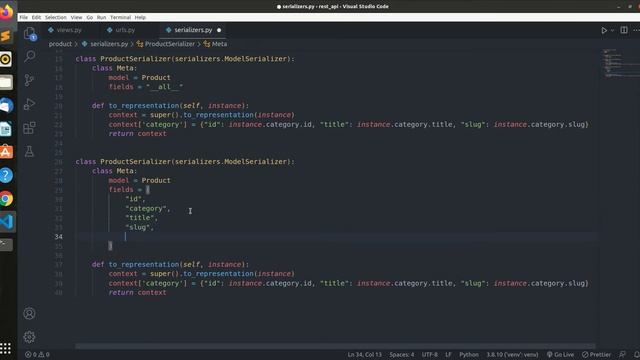The height and width of the screenshot is (360, 640).
Task: Open Ubuntu Software from the dock
Action: tap(6, 152)
